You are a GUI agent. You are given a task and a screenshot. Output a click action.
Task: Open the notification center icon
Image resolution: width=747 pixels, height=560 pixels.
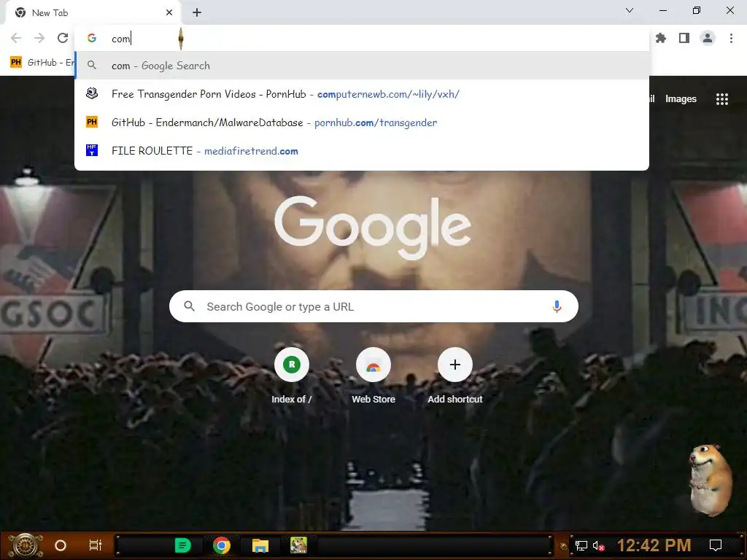(x=716, y=545)
